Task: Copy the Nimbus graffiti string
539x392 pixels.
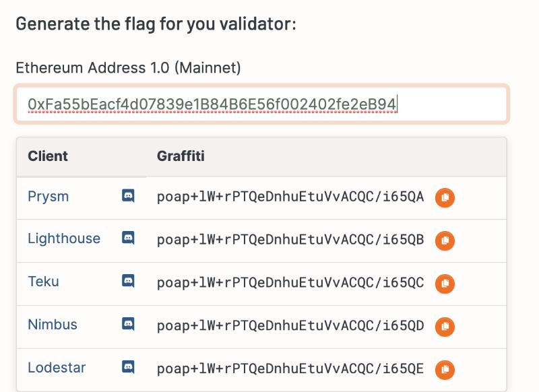Action: pos(445,327)
